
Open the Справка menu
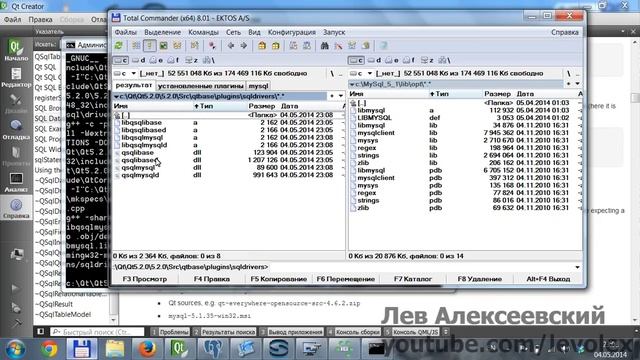click(x=564, y=32)
